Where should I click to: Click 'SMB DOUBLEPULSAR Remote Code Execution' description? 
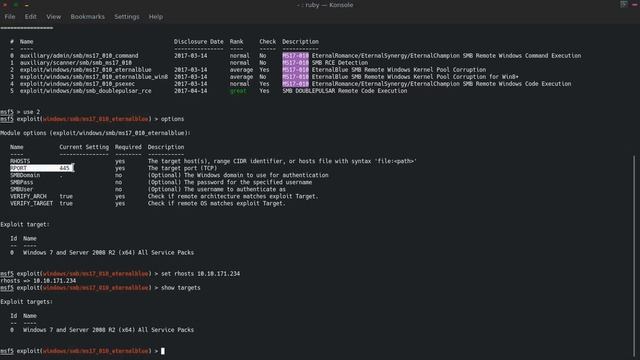[345, 91]
